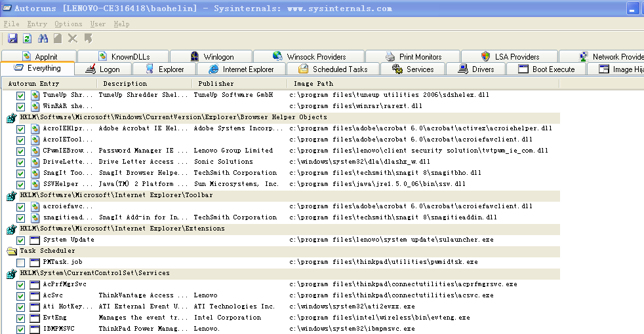Viewport: 644px width, 334px height.
Task: Disable the System Update entry checkbox
Action: pyautogui.click(x=21, y=240)
